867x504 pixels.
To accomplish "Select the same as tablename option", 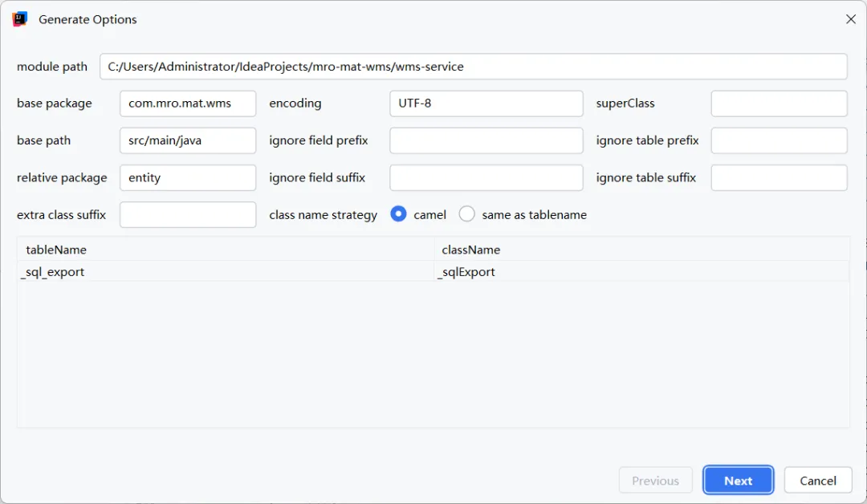I will point(467,214).
